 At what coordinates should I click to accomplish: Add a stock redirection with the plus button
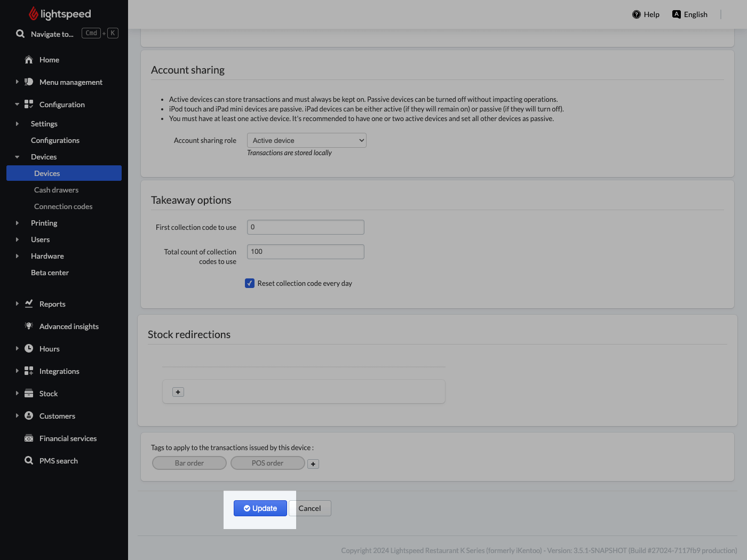point(177,391)
